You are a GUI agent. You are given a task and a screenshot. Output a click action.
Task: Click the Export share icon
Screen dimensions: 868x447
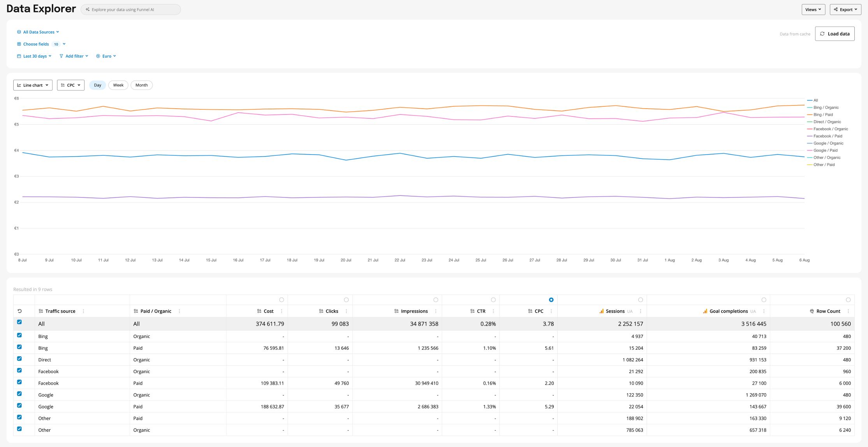(836, 9)
